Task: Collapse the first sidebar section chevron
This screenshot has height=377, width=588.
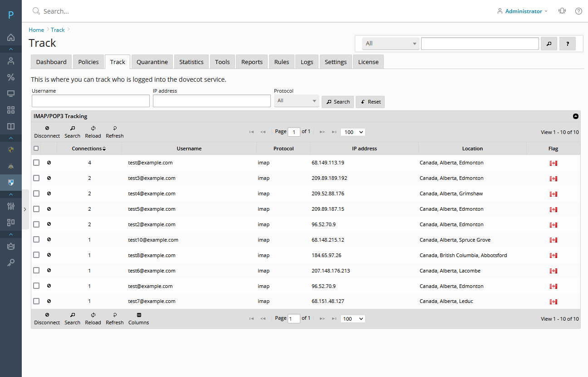Action: click(11, 49)
